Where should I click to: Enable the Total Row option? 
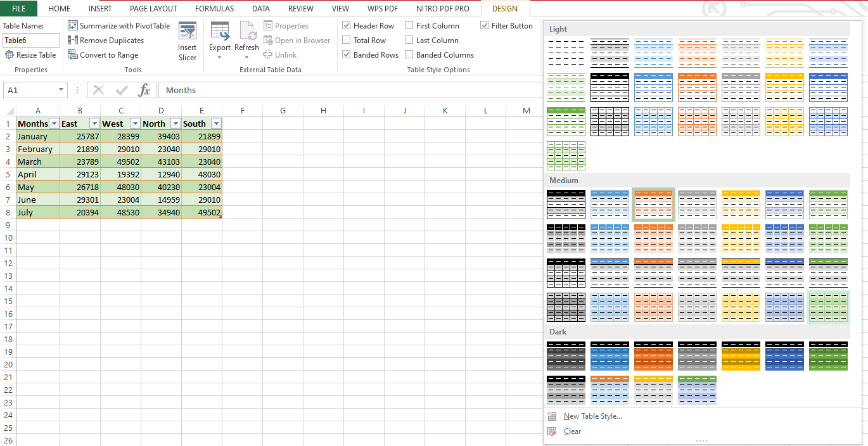point(346,40)
